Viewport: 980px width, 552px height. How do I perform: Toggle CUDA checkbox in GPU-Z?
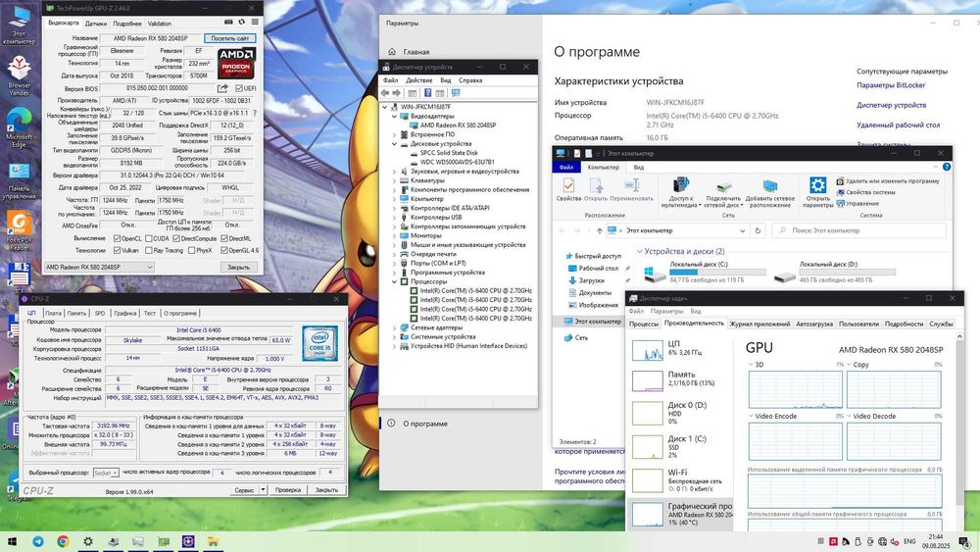pos(149,238)
